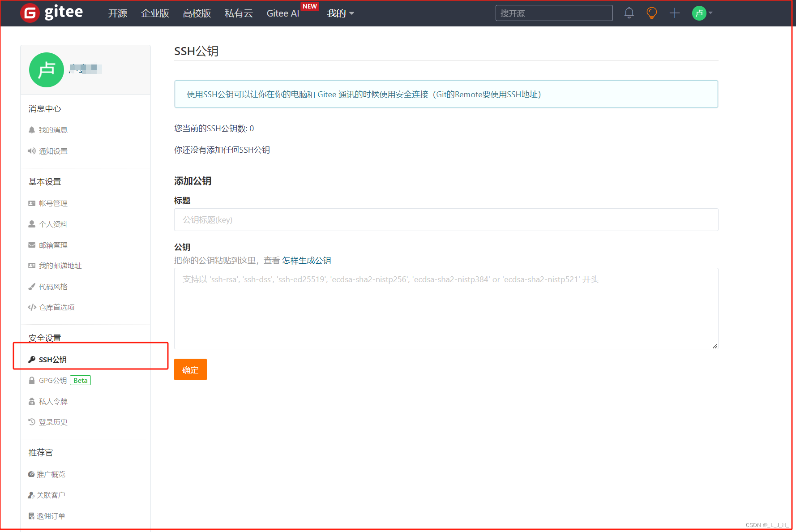
Task: Click the 公钥标题(key) title input
Action: (x=446, y=220)
